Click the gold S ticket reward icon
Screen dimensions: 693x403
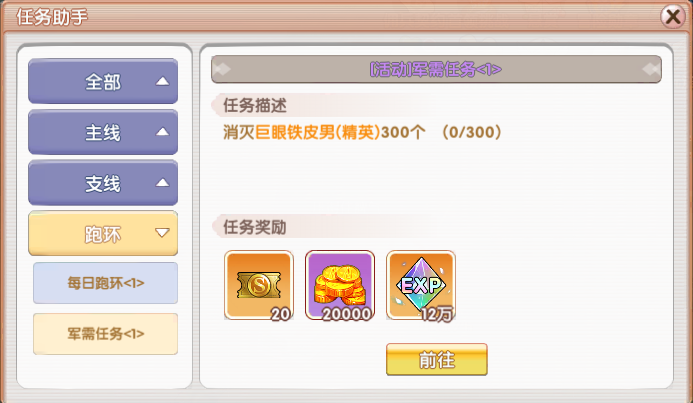[x=259, y=285]
